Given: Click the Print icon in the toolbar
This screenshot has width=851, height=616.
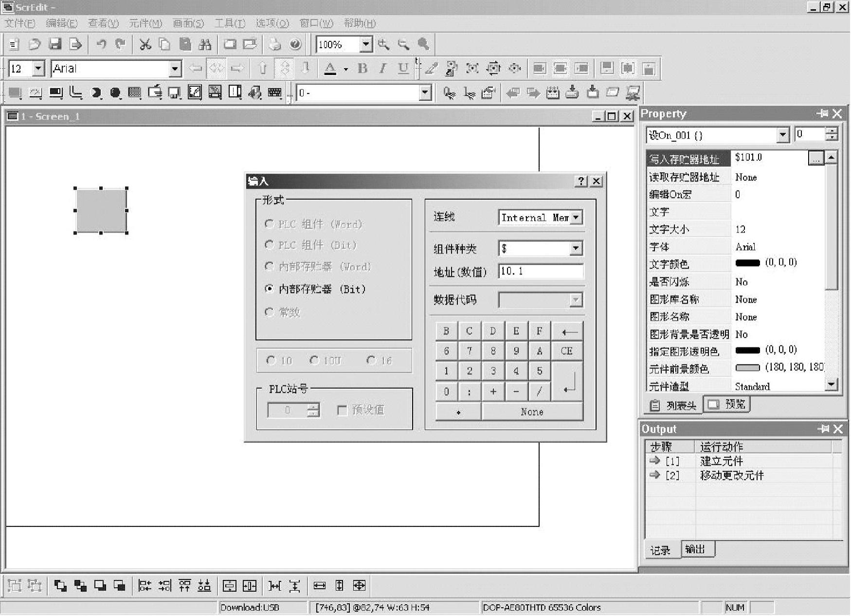Looking at the screenshot, I should 275,44.
